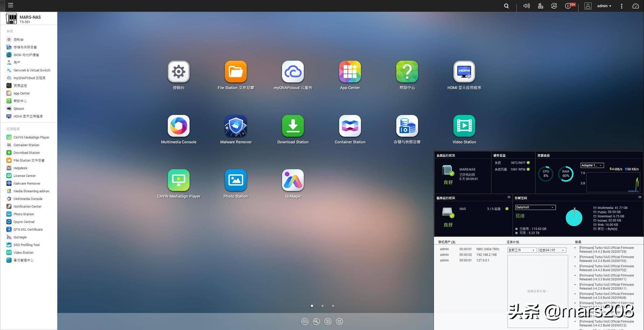Expand the admin user dropdown
Viewport: 644px width, 330px height.
pyautogui.click(x=604, y=6)
